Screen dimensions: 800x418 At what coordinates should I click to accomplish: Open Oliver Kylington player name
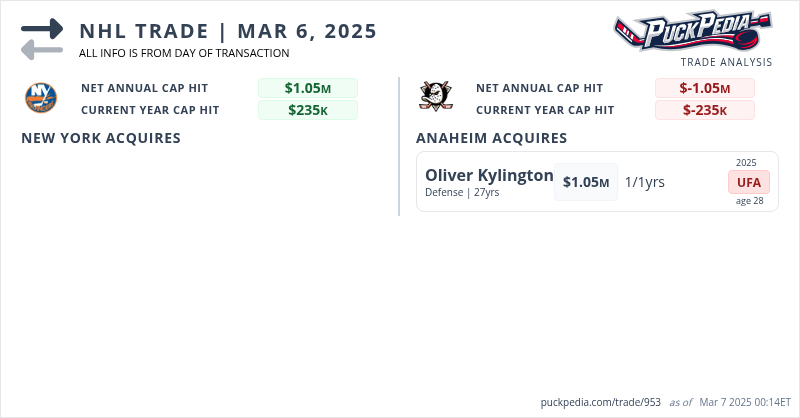[x=489, y=175]
